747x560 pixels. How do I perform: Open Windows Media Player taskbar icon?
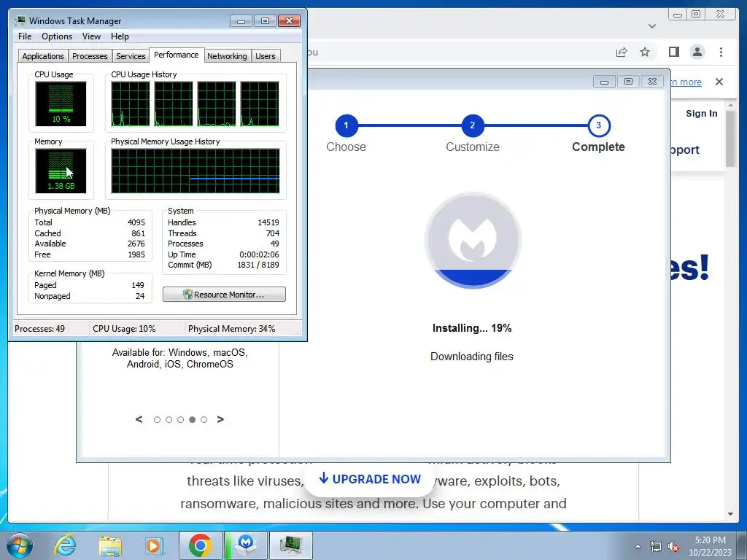153,545
